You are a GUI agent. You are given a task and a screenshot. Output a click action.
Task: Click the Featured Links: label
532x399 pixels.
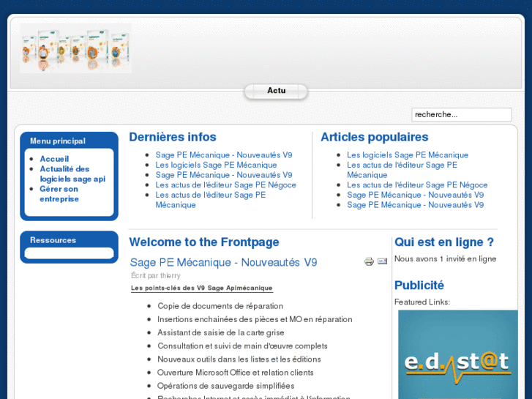[x=422, y=302]
